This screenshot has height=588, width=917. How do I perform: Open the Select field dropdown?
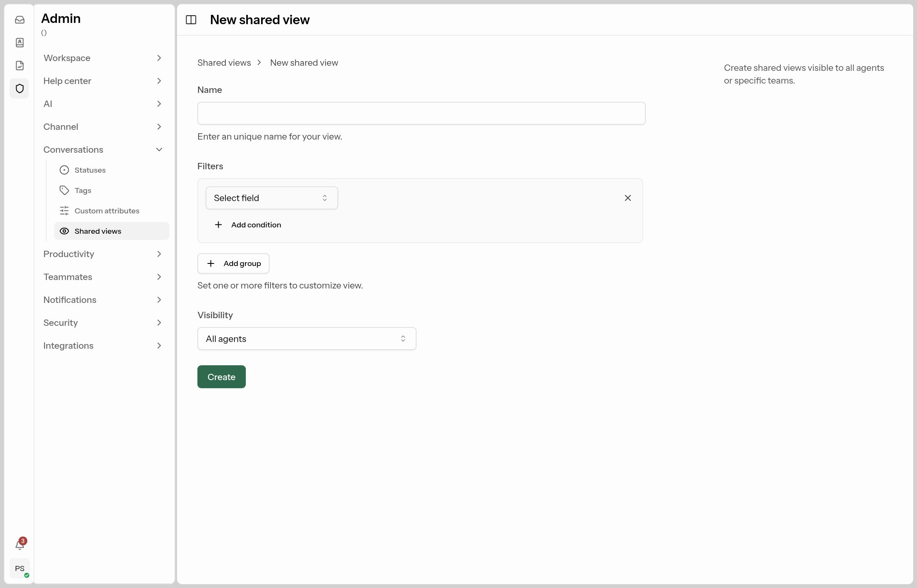tap(272, 198)
